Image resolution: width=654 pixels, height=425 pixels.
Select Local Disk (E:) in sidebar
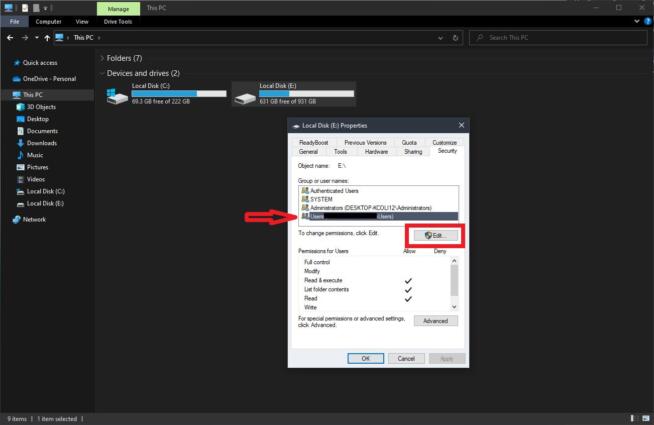[45, 204]
